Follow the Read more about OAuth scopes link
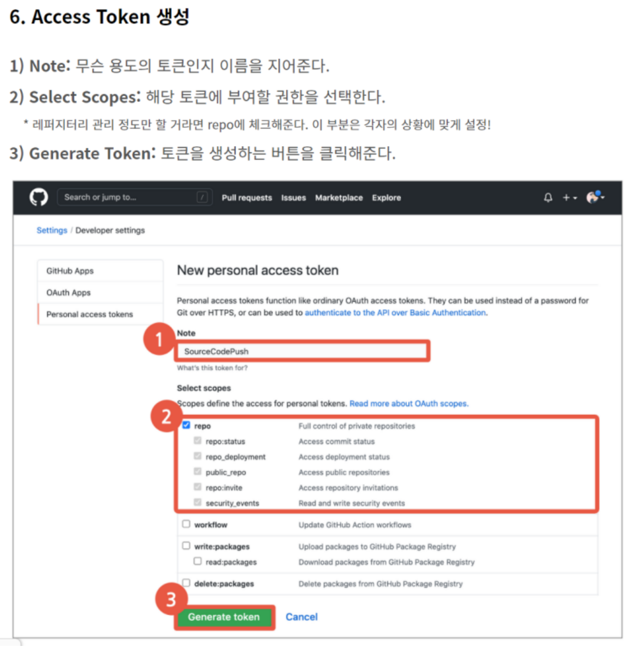 [408, 403]
